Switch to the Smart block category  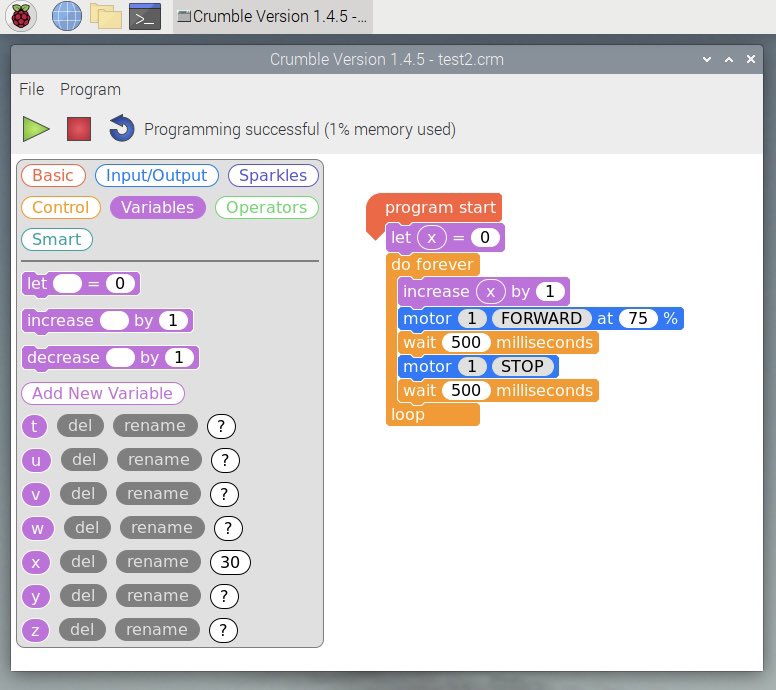56,240
